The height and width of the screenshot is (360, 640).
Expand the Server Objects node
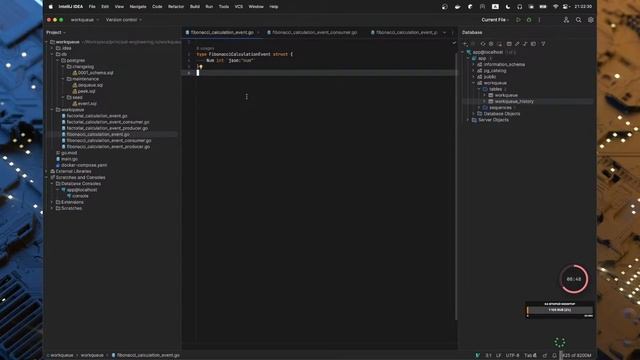468,120
